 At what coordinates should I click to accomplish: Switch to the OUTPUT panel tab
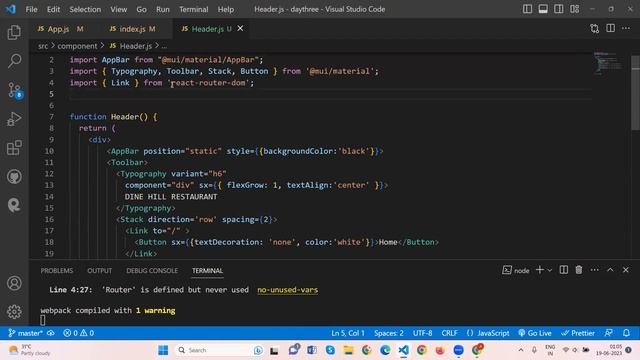click(x=99, y=271)
